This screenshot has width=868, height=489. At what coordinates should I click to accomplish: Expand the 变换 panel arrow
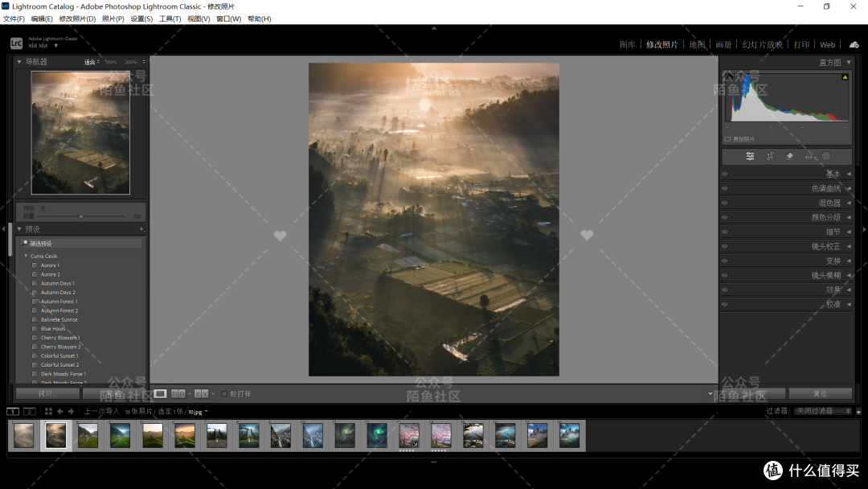[849, 261]
